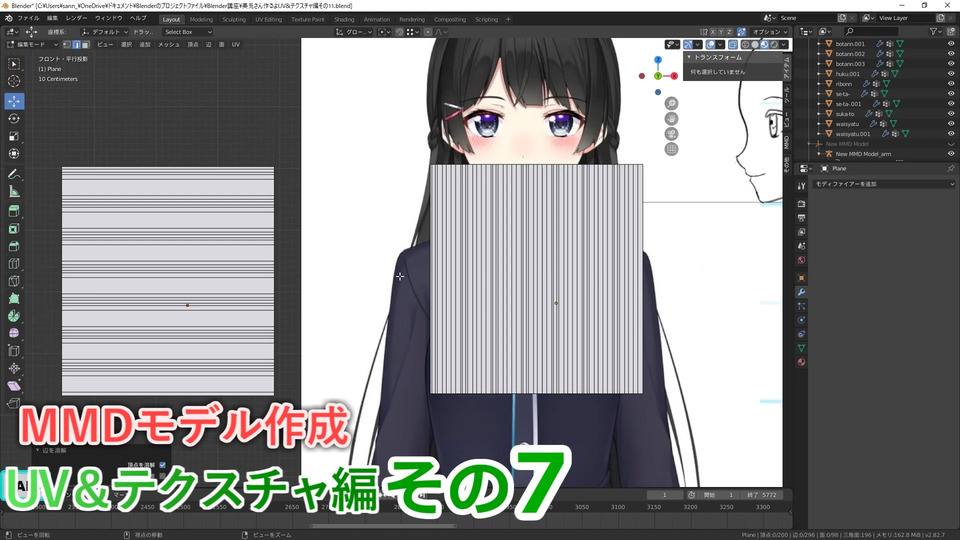
Task: Select the Measure tool
Action: pyautogui.click(x=13, y=192)
